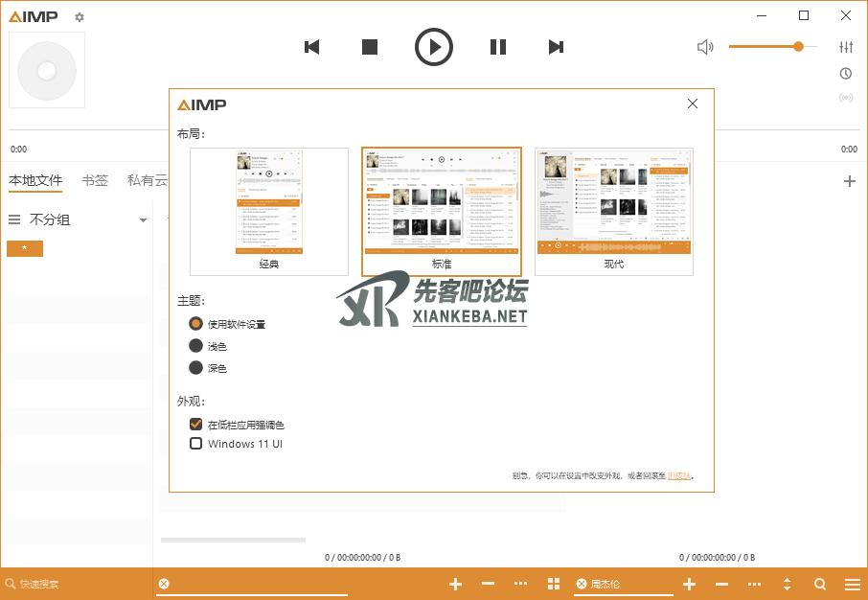Image resolution: width=868 pixels, height=600 pixels.
Task: Choose the 深色 dark theme
Action: coord(196,368)
